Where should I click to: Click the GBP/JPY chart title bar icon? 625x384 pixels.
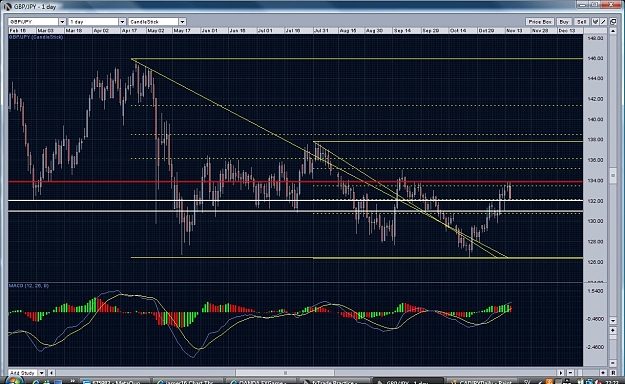point(7,6)
